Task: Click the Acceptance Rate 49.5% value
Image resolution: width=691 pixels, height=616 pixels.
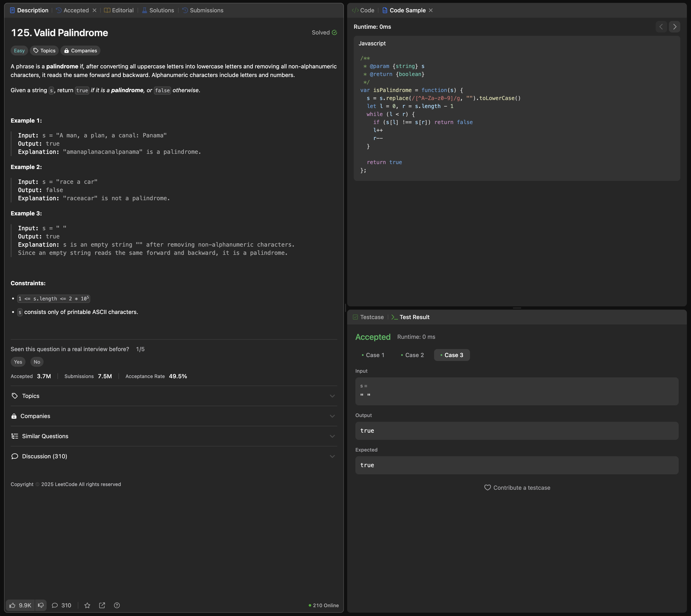Action: pyautogui.click(x=178, y=376)
